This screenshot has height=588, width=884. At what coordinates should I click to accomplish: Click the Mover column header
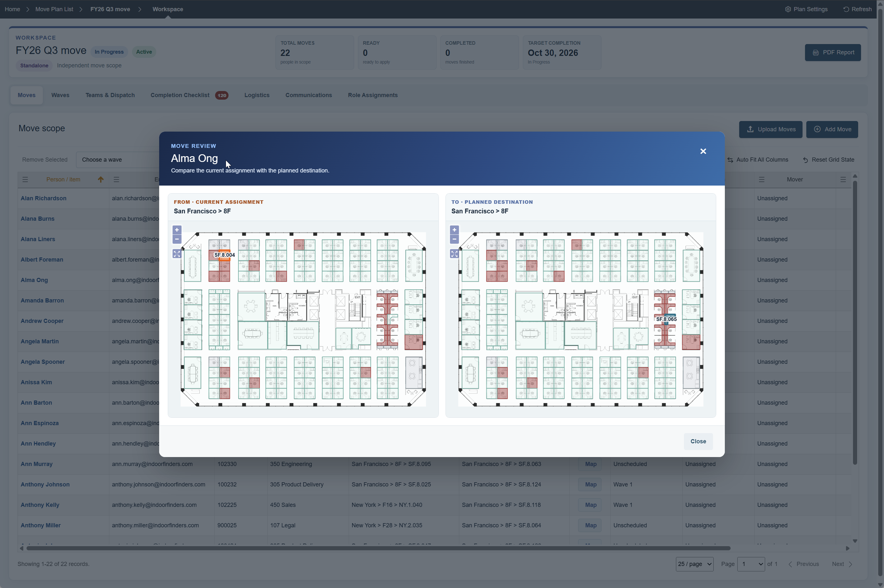coord(795,179)
